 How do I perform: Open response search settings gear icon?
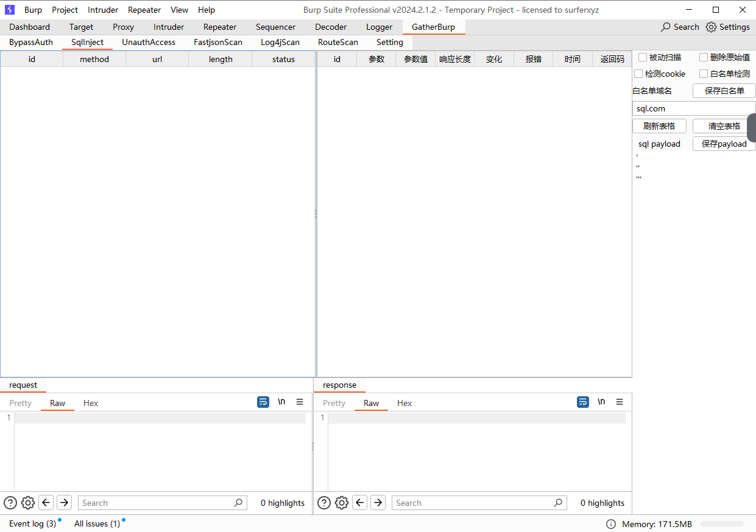(x=342, y=503)
